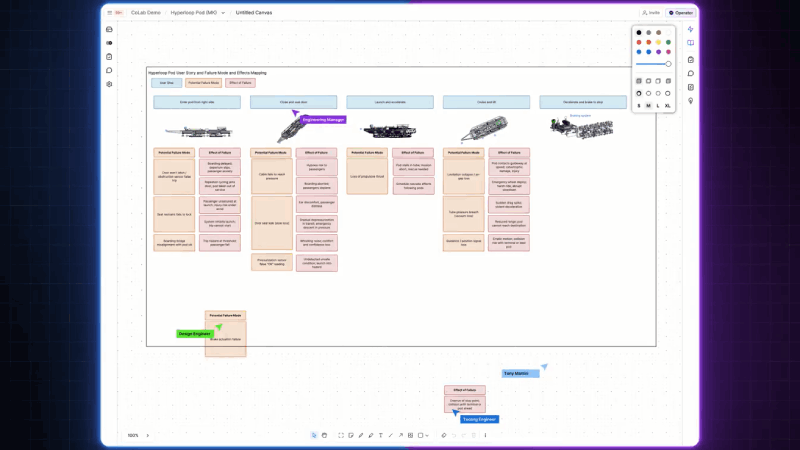Screen dimensions: 800x450
Task: Go to CoLab Demo breadcrumb
Action: (x=145, y=13)
